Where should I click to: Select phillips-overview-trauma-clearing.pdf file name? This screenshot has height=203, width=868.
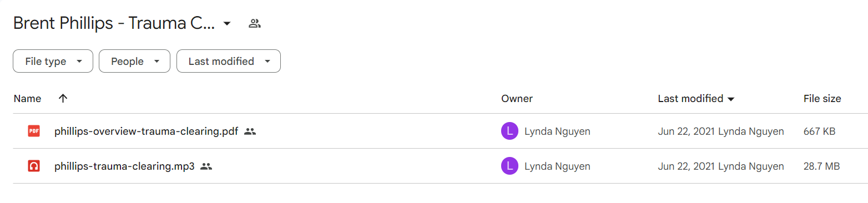pyautogui.click(x=146, y=131)
